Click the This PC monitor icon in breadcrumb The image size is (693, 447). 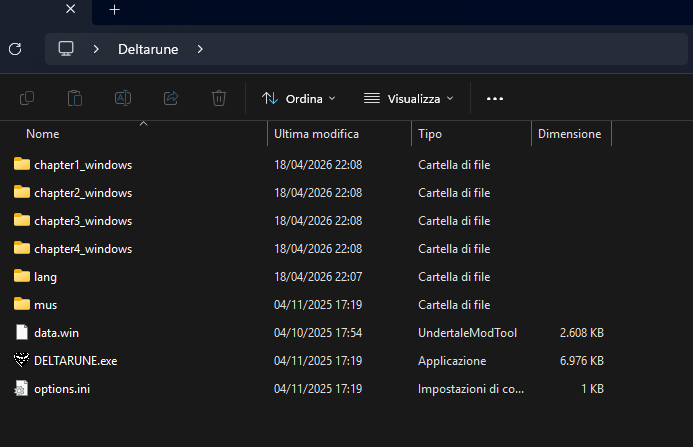pos(66,49)
